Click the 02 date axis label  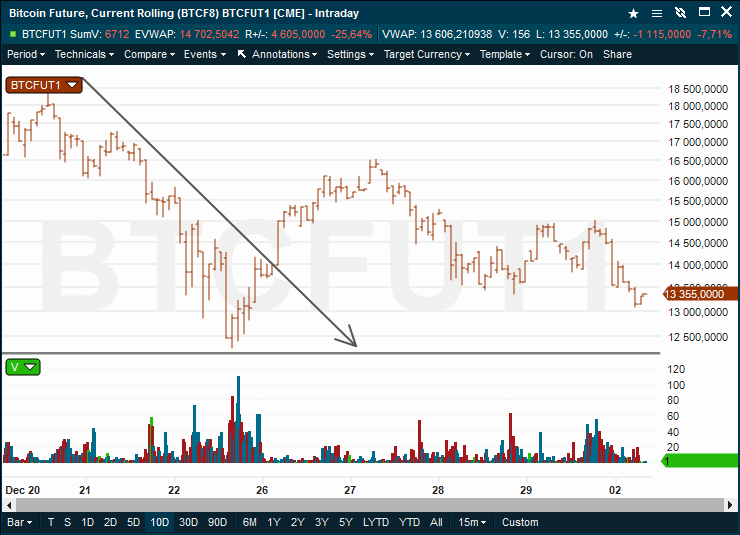(x=614, y=490)
